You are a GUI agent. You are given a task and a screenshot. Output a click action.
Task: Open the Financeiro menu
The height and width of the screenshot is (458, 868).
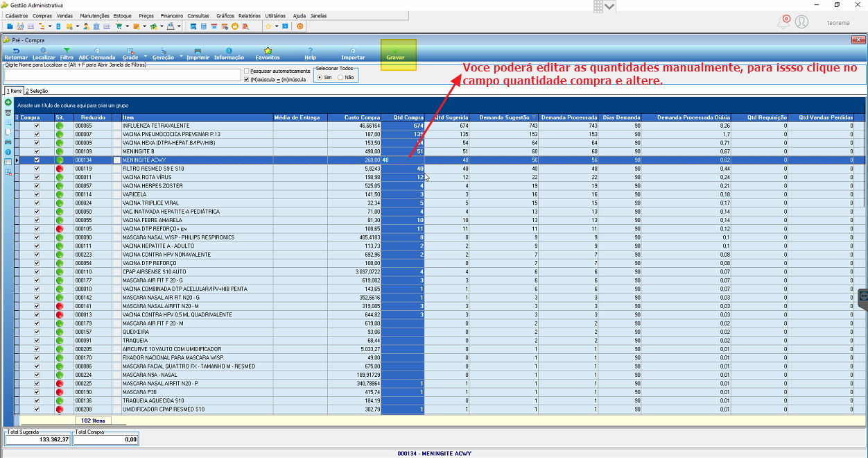click(171, 15)
